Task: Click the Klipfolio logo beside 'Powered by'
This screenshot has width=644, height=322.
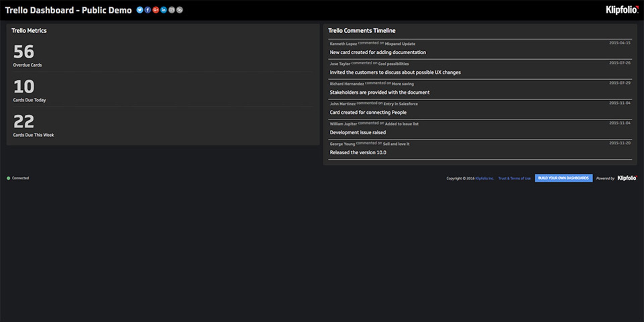Action: pyautogui.click(x=627, y=178)
